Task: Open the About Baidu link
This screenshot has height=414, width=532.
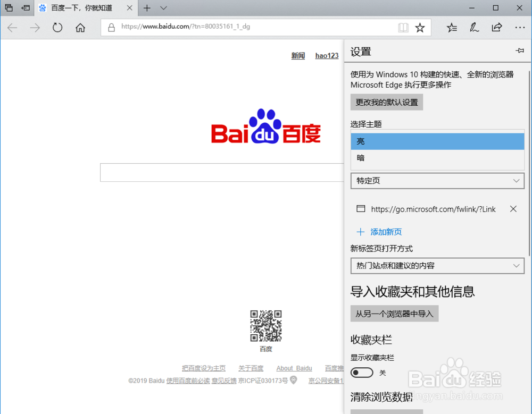Action: point(294,368)
